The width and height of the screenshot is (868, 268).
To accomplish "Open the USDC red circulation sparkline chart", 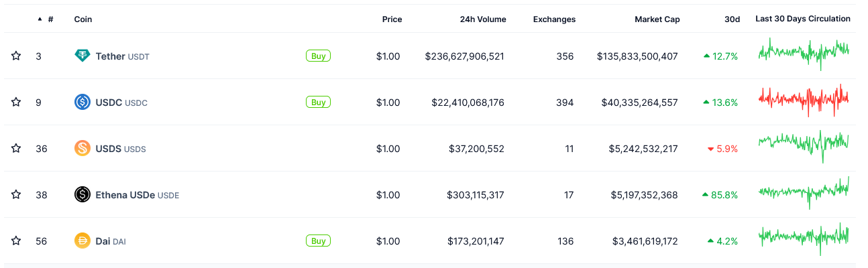I will 804,100.
